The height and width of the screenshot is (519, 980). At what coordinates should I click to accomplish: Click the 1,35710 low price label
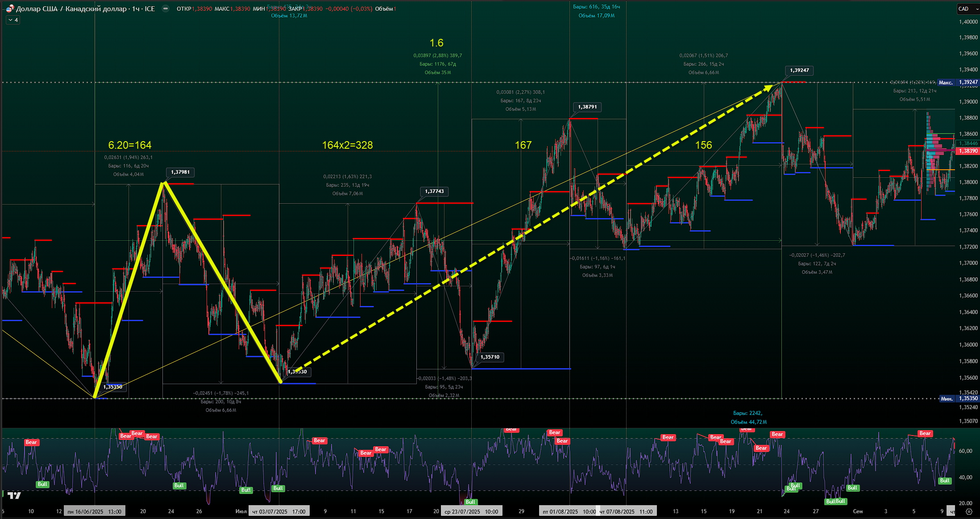coord(490,357)
